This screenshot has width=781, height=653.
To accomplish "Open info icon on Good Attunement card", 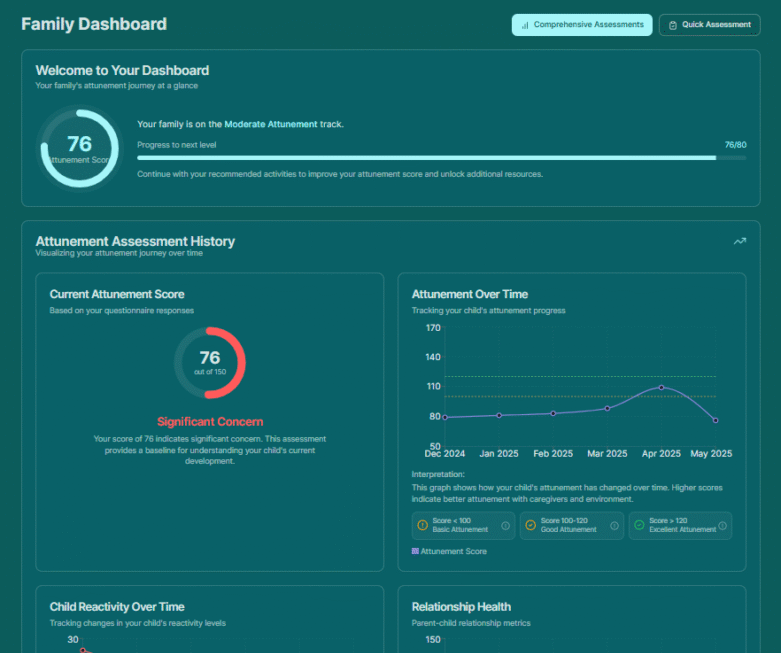I will tap(614, 525).
